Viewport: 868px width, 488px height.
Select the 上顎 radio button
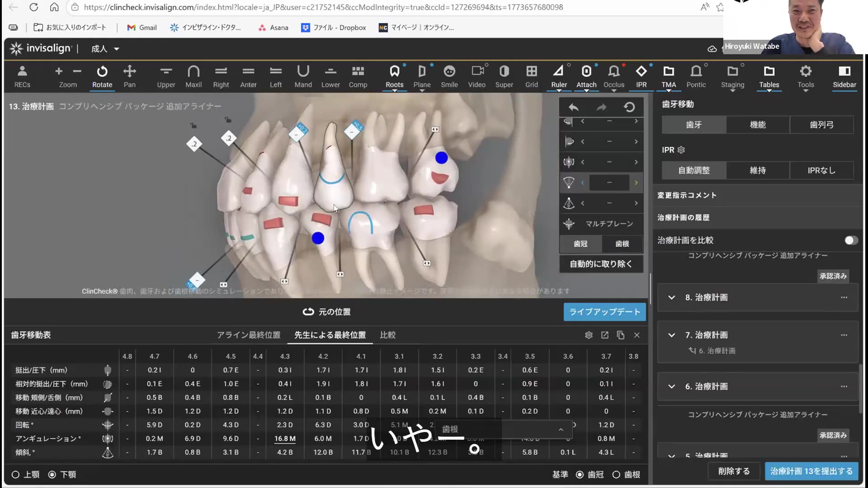[16, 474]
